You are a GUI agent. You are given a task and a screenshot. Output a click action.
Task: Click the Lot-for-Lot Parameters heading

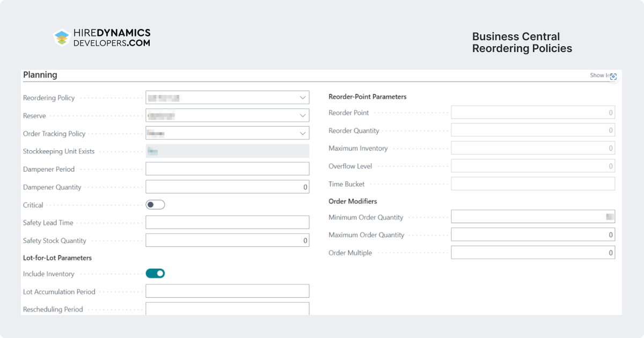click(x=57, y=258)
